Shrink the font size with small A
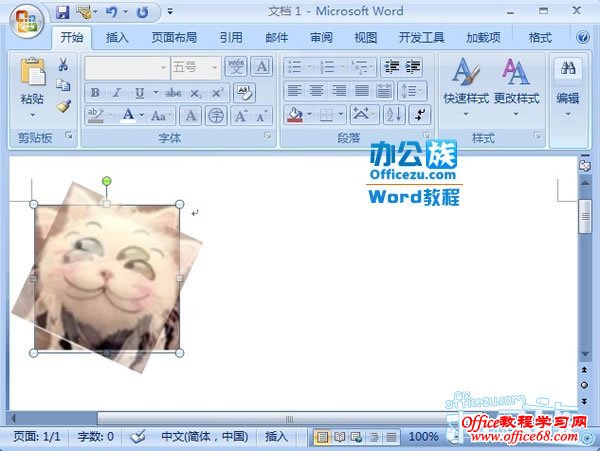This screenshot has width=600, height=451. 262,116
